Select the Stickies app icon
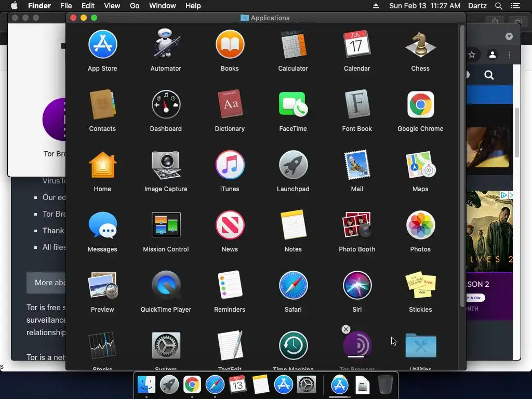The image size is (532, 399). [x=420, y=285]
